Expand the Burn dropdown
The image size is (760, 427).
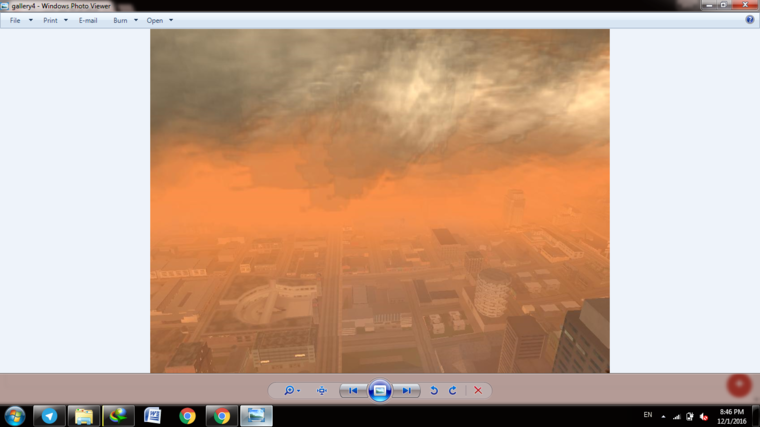(125, 20)
